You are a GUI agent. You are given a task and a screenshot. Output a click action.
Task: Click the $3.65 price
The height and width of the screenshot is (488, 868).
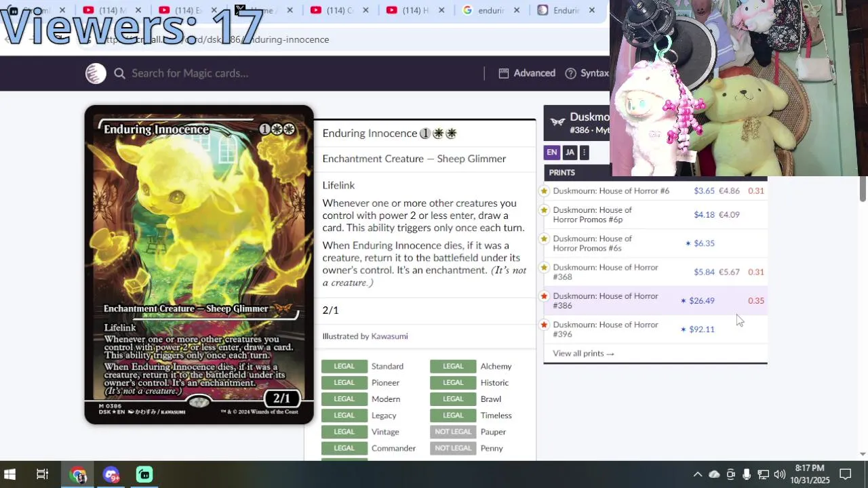pyautogui.click(x=704, y=191)
